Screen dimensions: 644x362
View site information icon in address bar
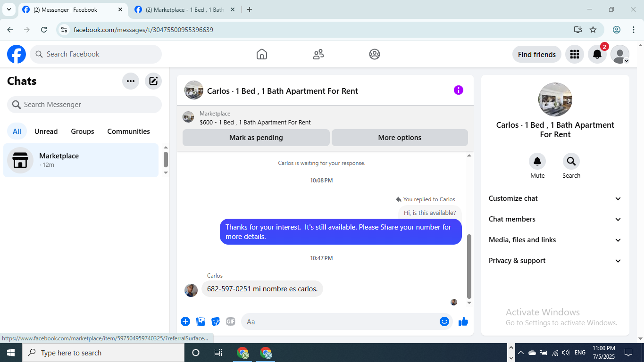click(65, 30)
